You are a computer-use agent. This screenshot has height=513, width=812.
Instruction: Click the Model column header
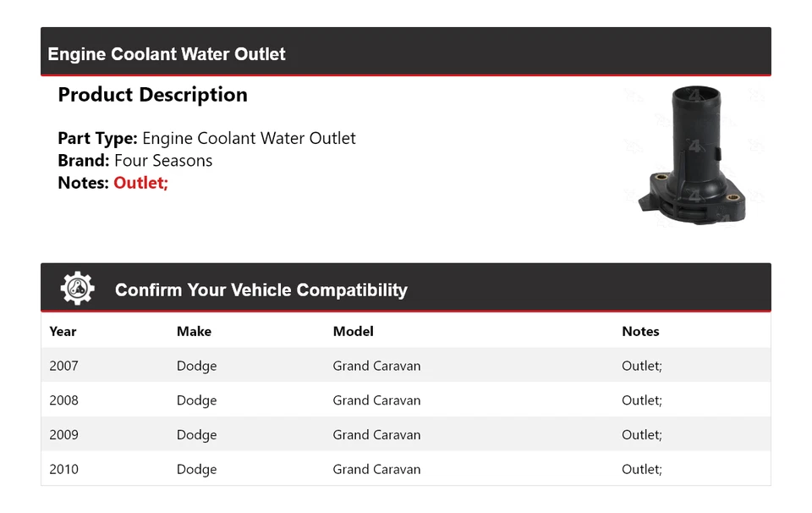pos(353,331)
